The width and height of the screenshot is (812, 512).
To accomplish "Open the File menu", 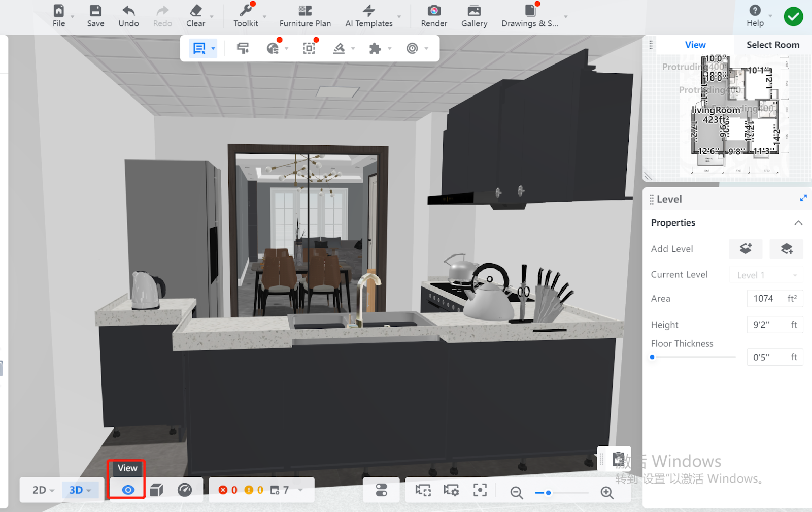I will pyautogui.click(x=59, y=16).
